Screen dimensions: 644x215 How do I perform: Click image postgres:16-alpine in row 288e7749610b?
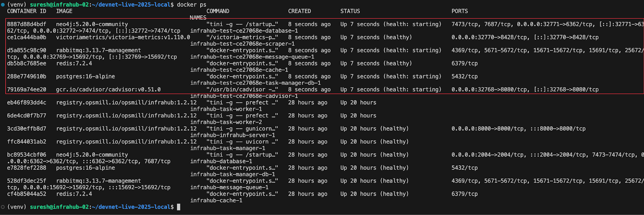(85, 76)
